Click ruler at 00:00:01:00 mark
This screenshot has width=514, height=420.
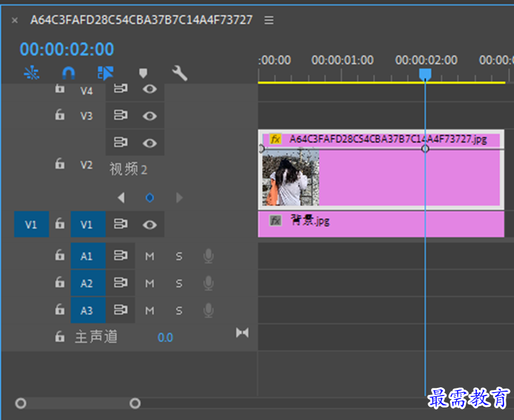point(342,61)
